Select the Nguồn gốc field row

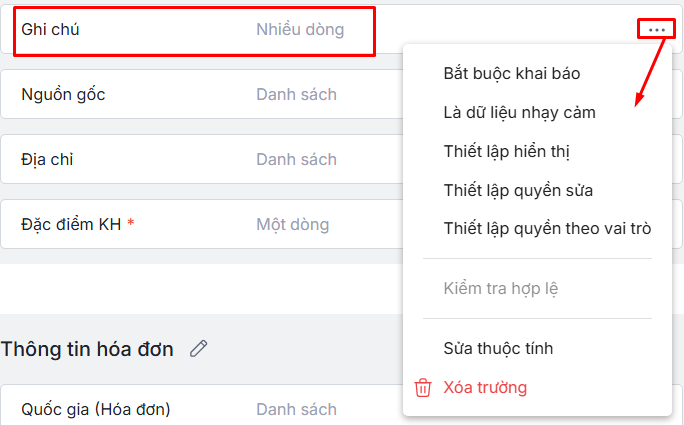pyautogui.click(x=63, y=95)
